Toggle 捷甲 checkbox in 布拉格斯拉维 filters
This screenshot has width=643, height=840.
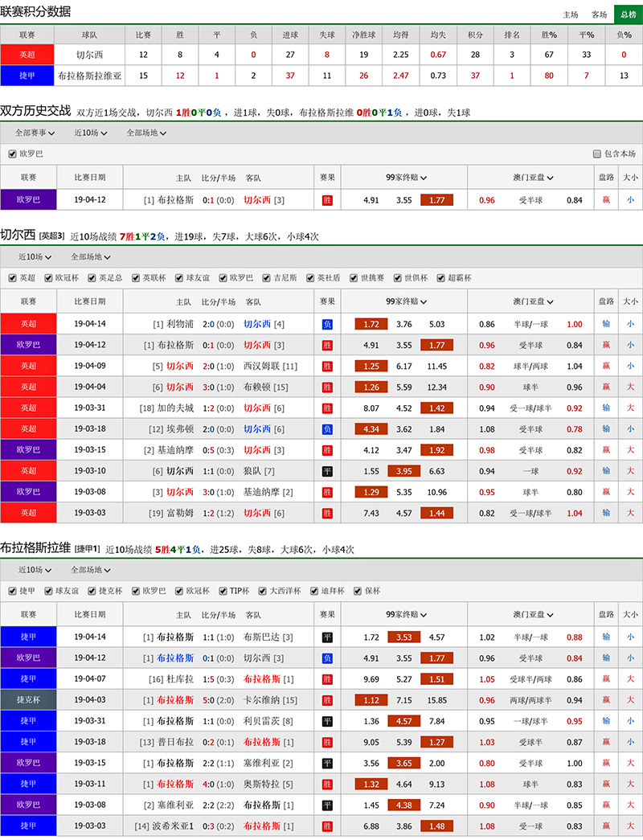pyautogui.click(x=12, y=591)
